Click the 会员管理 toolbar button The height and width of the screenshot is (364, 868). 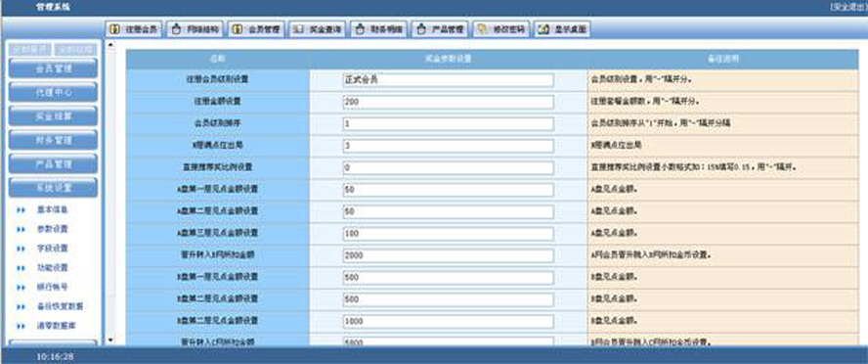256,29
